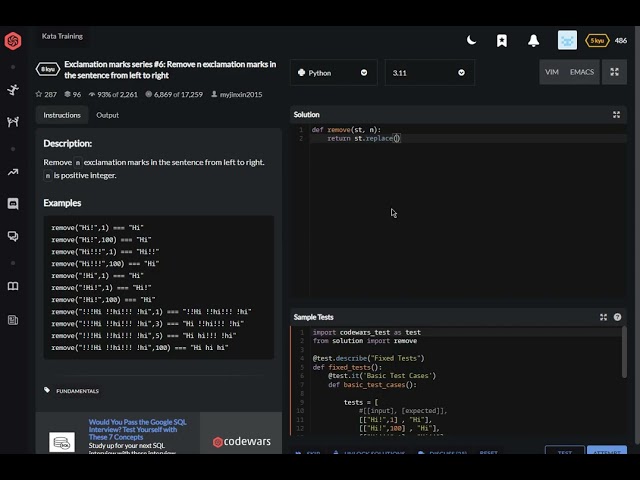Click the kata title about exclamation marks series #6
The height and width of the screenshot is (480, 640).
[x=170, y=70]
